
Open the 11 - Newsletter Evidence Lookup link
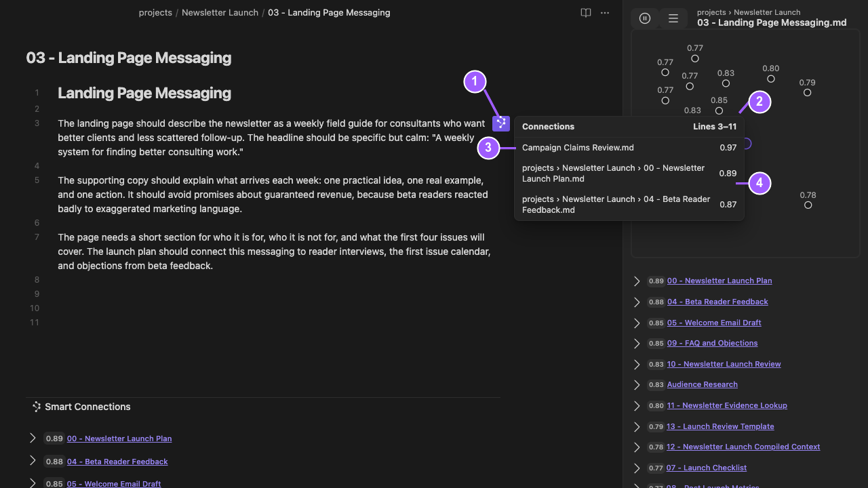tap(727, 405)
